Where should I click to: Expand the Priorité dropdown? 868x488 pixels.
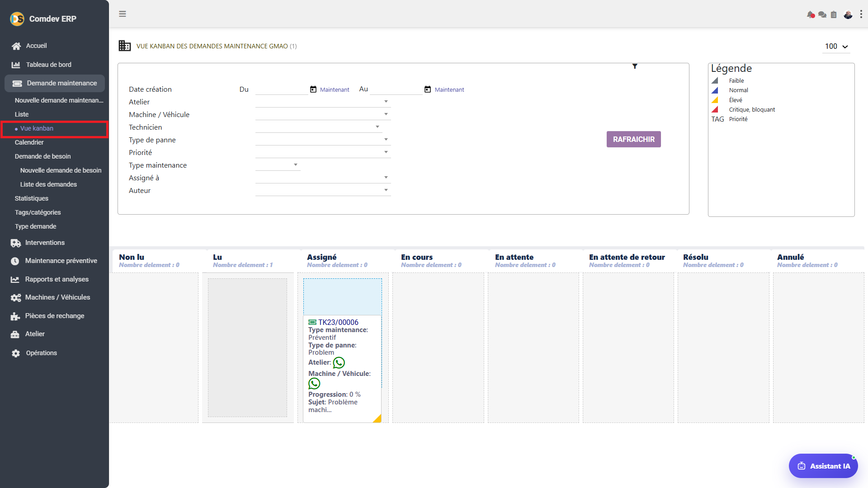coord(386,152)
